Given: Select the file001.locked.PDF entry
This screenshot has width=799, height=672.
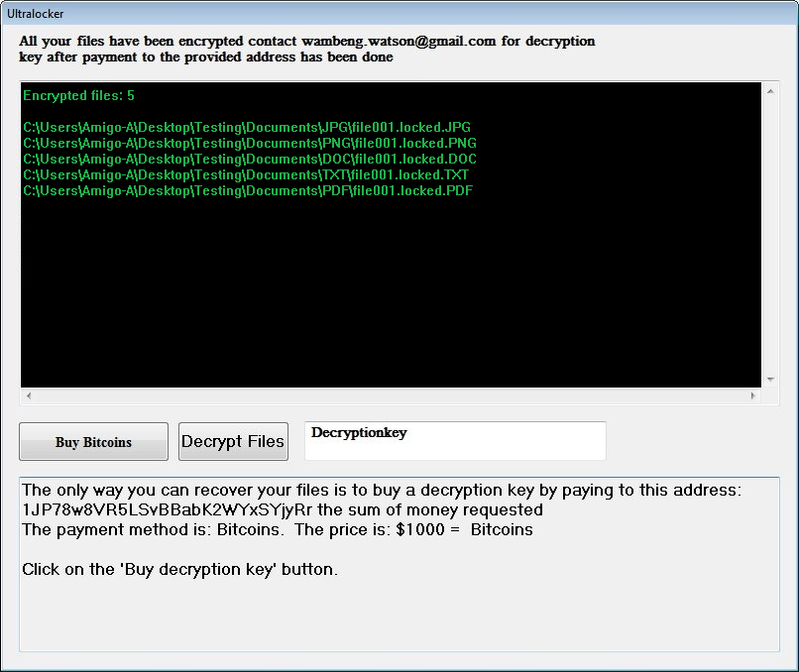Looking at the screenshot, I should (x=247, y=191).
